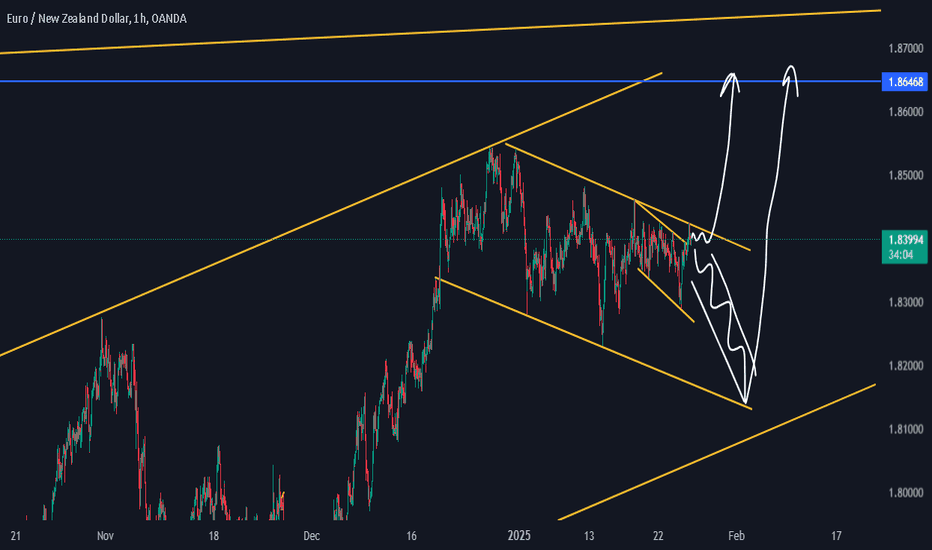Click the Feb date label on time axis
Image resolution: width=932 pixels, height=550 pixels.
[736, 536]
